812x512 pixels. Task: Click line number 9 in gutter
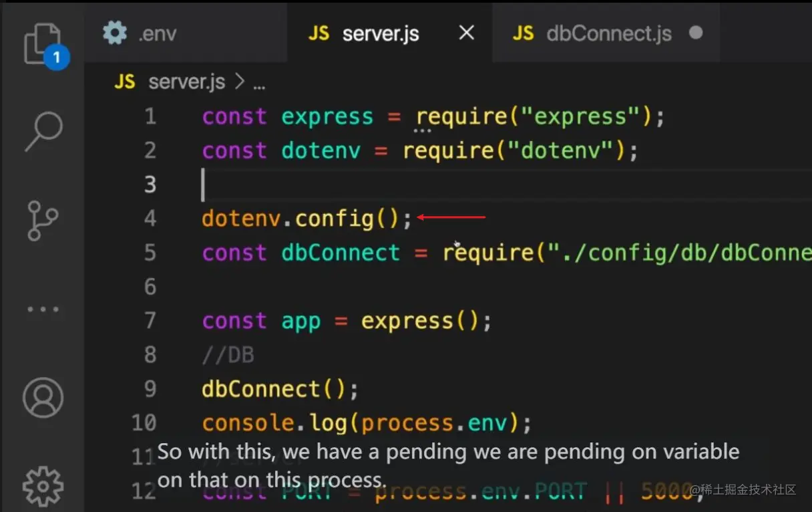(x=150, y=389)
